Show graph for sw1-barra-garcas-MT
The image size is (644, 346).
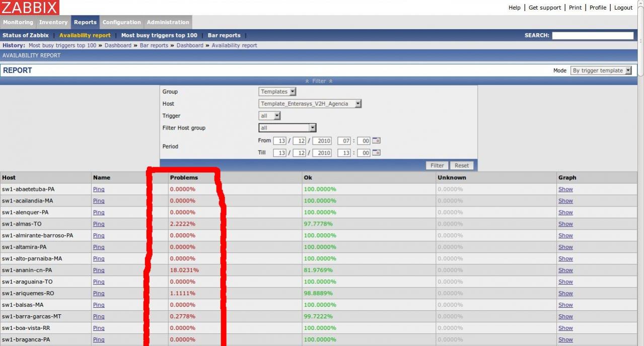click(565, 317)
